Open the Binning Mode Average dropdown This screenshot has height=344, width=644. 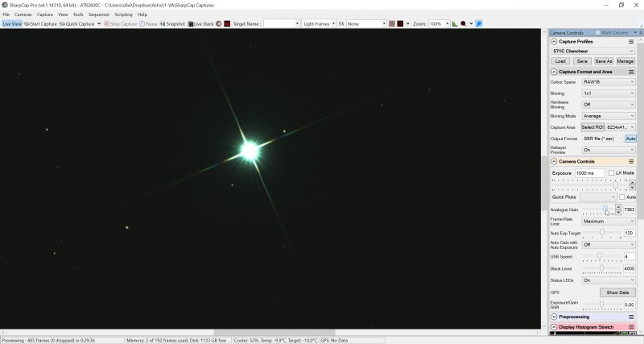(609, 116)
